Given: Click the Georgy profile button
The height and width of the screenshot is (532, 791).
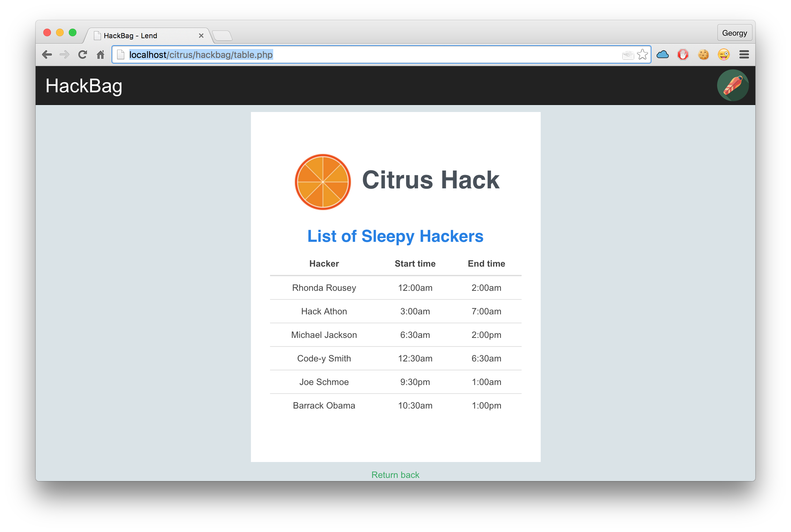Looking at the screenshot, I should coord(734,33).
